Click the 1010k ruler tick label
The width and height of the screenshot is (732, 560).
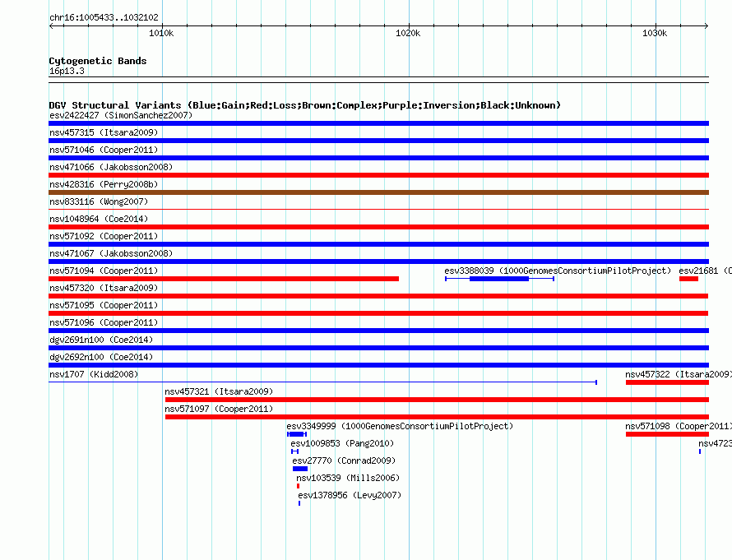(161, 33)
